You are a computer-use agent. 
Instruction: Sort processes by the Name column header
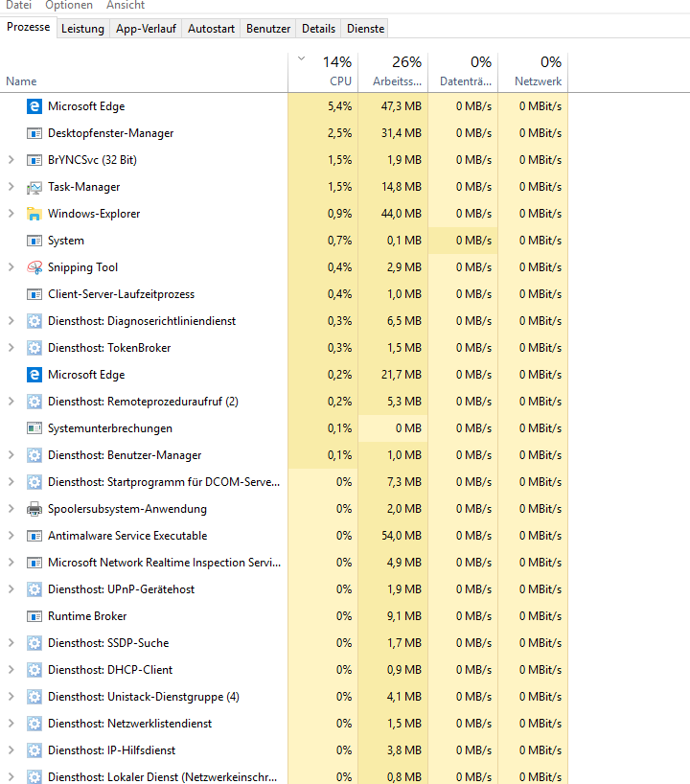[x=144, y=73]
